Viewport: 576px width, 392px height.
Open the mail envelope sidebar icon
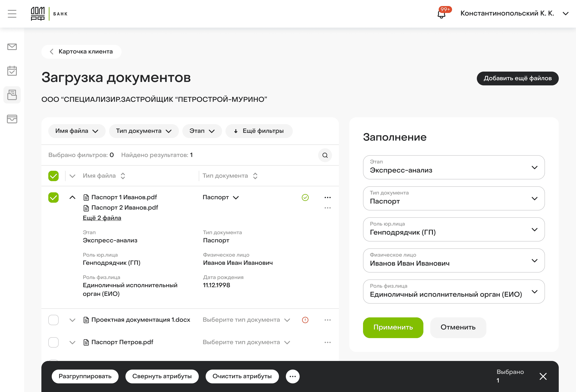coord(12,47)
